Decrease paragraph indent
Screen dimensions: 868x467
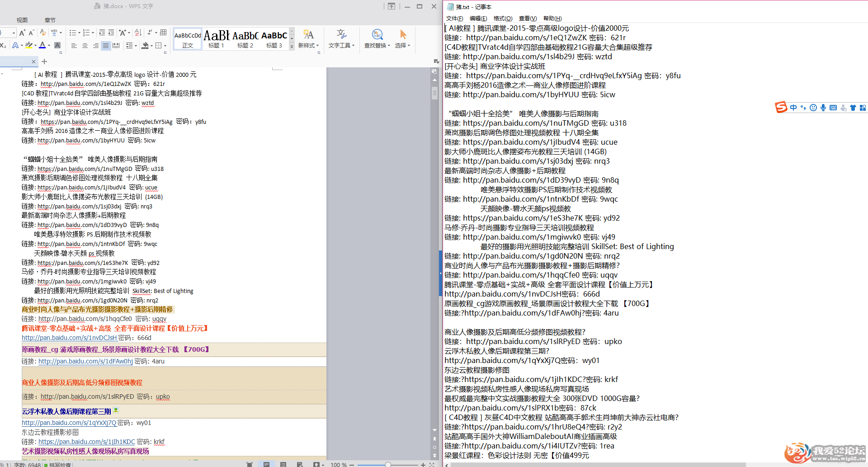pyautogui.click(x=102, y=33)
